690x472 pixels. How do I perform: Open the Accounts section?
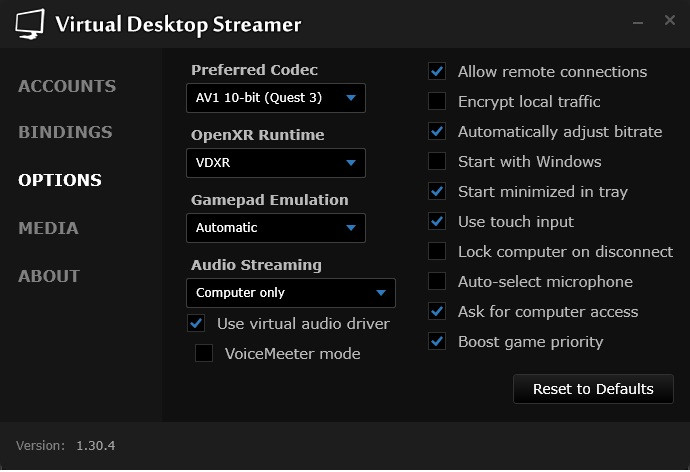(67, 86)
